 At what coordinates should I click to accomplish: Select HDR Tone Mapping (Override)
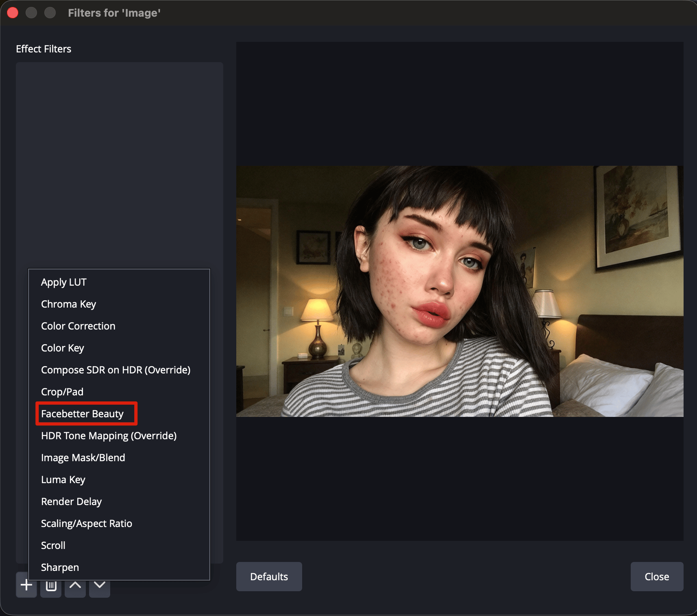[119, 436]
